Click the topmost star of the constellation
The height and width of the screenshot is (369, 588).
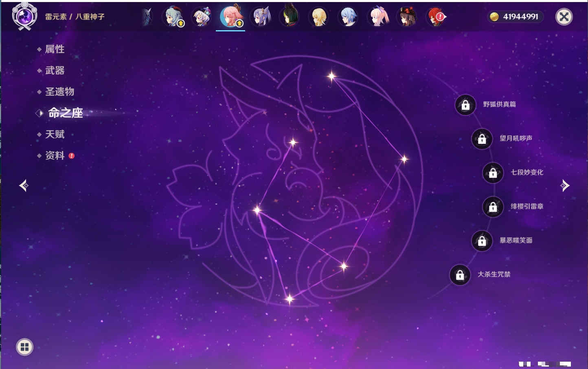331,76
